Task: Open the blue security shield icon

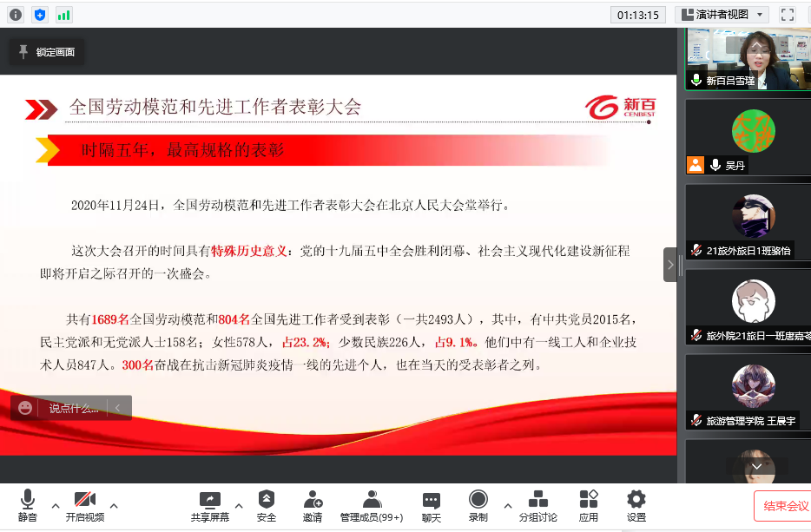Action: 40,14
